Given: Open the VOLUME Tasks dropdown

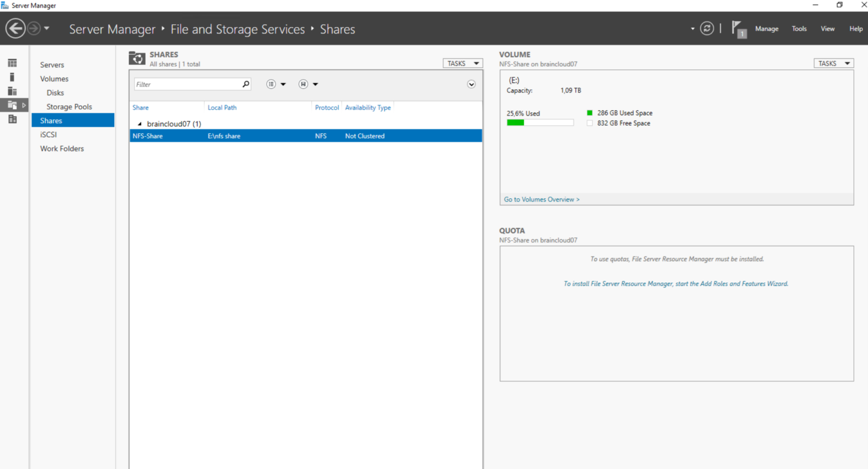Looking at the screenshot, I should coord(833,63).
